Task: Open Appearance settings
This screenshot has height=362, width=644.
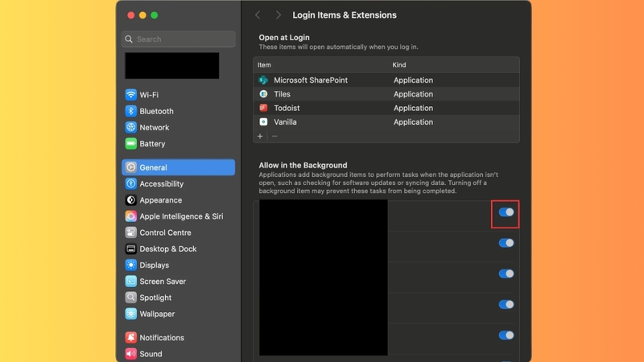Action: click(x=178, y=200)
